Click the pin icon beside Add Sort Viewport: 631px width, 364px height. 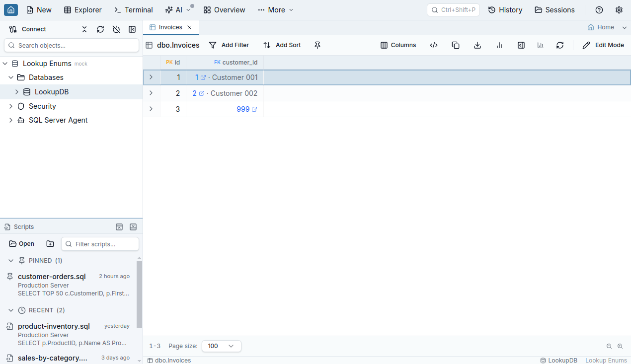pyautogui.click(x=317, y=45)
